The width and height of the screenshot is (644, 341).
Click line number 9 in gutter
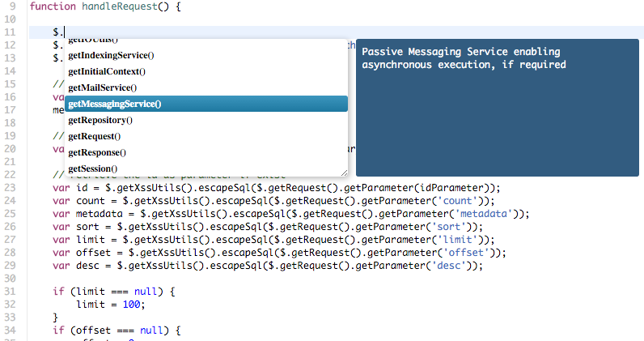[x=13, y=6]
